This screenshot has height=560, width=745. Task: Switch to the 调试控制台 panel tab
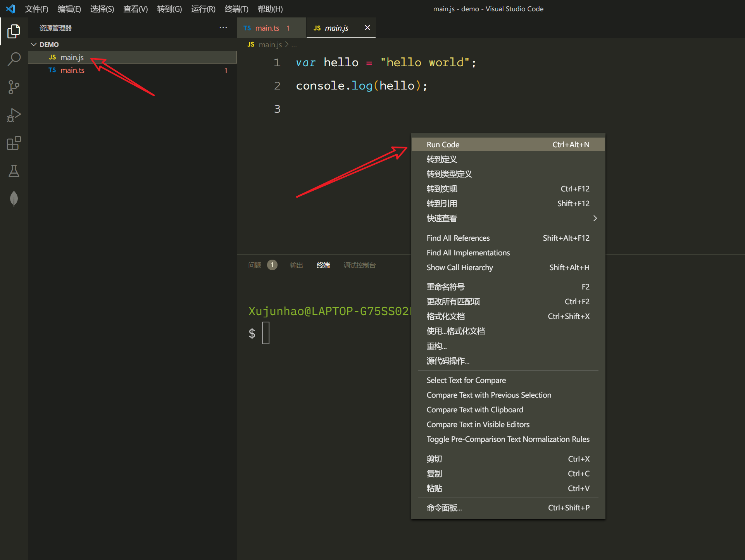[359, 265]
